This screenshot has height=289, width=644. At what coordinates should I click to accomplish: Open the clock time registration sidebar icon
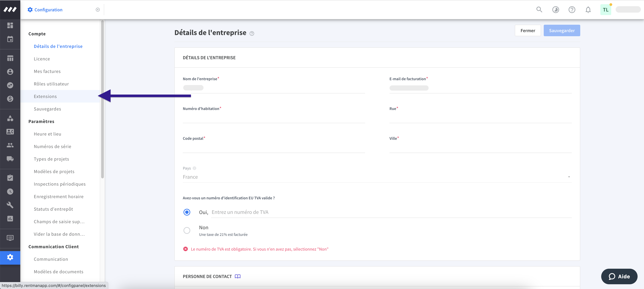point(10,191)
